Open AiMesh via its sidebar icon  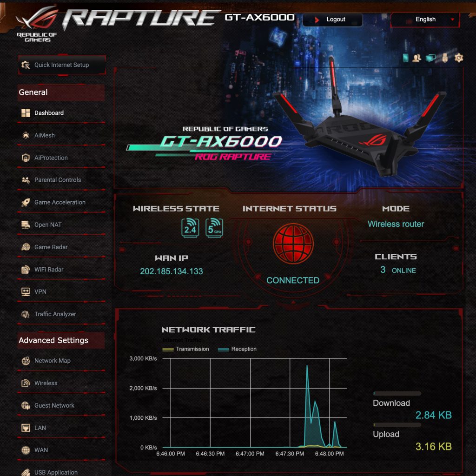(26, 135)
